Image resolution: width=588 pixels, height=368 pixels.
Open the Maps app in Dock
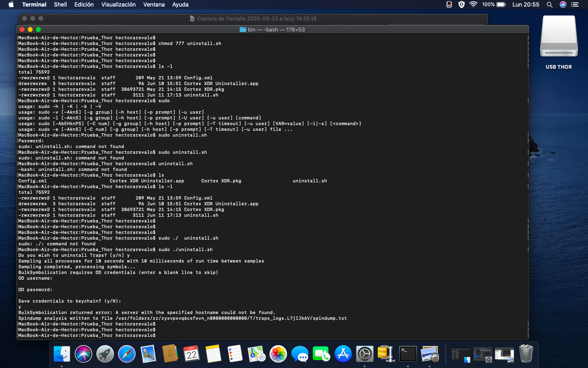256,354
